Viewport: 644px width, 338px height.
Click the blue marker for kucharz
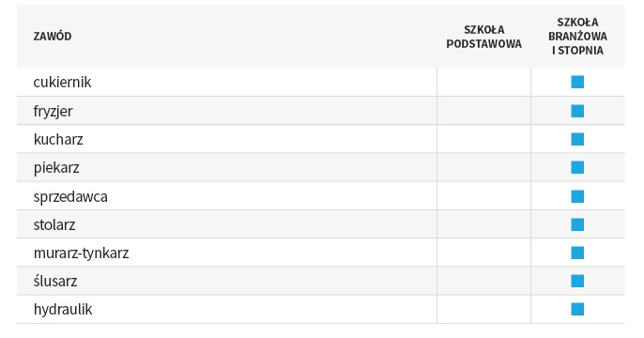[577, 139]
